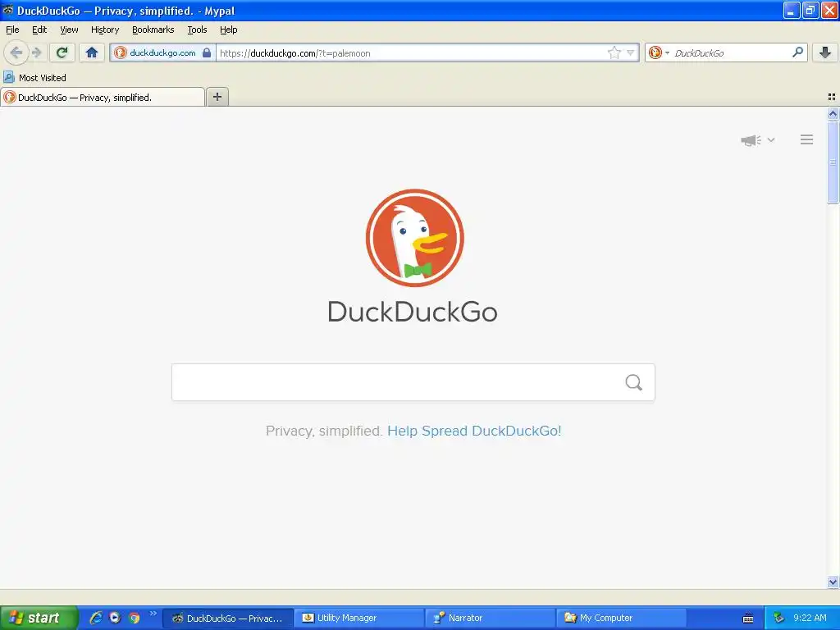Go forward with the Forward arrow button

click(36, 52)
